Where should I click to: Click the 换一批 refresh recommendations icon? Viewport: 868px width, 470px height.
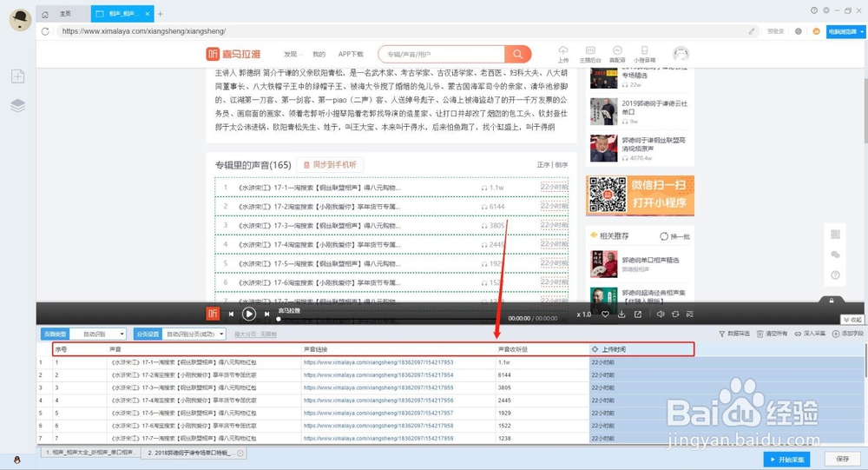click(x=664, y=236)
